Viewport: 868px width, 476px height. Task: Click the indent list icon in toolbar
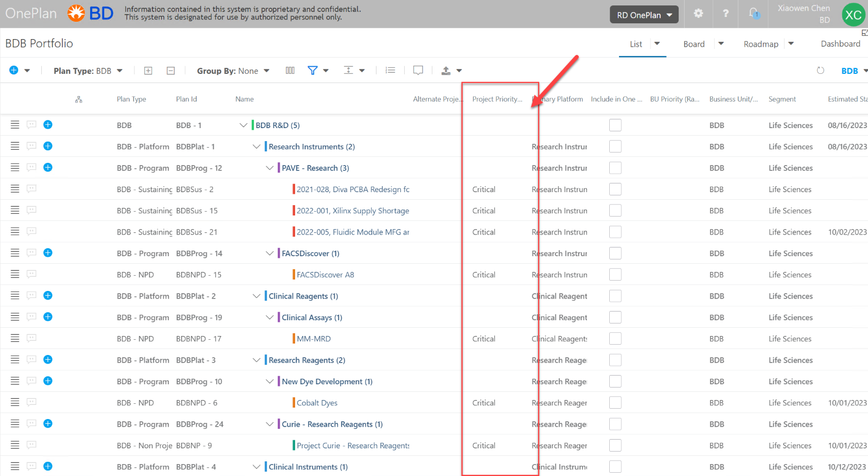[391, 71]
